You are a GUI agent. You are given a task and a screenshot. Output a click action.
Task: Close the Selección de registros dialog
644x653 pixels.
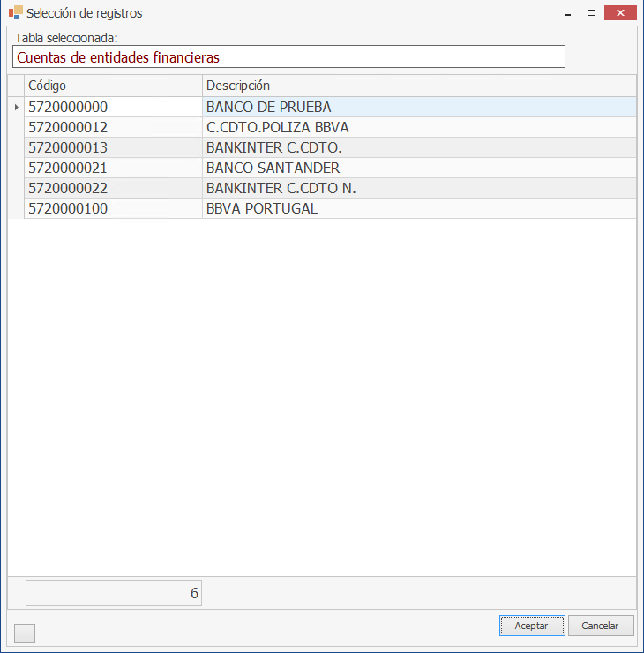pyautogui.click(x=622, y=12)
